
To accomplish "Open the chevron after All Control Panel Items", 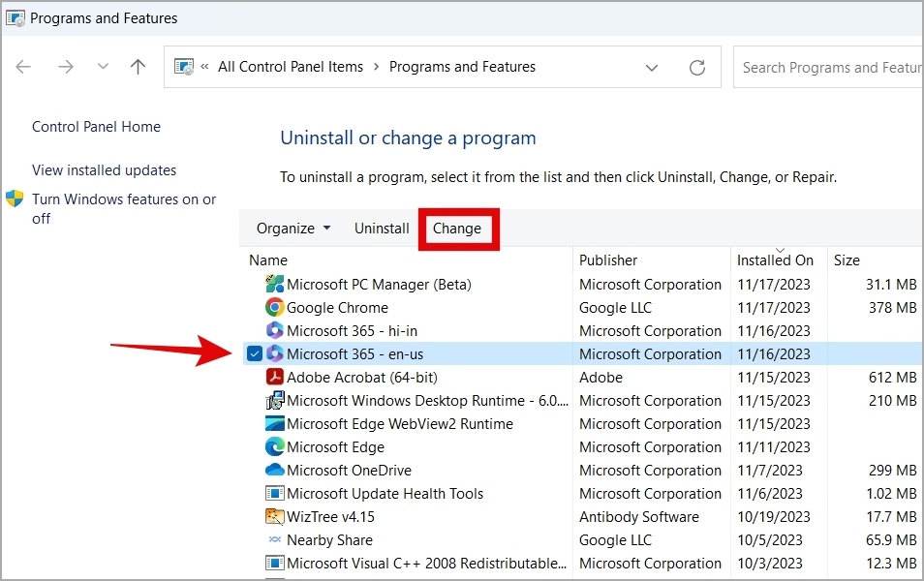I will 376,67.
